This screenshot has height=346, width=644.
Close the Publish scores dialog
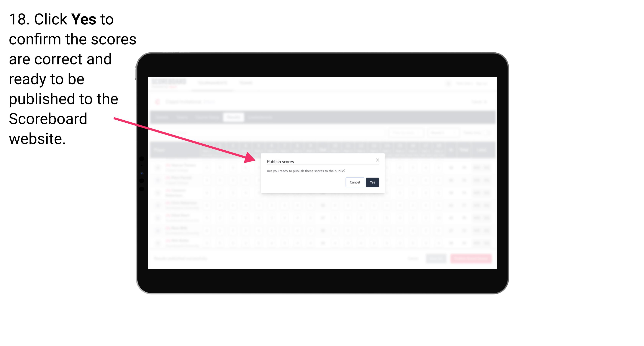coord(377,160)
